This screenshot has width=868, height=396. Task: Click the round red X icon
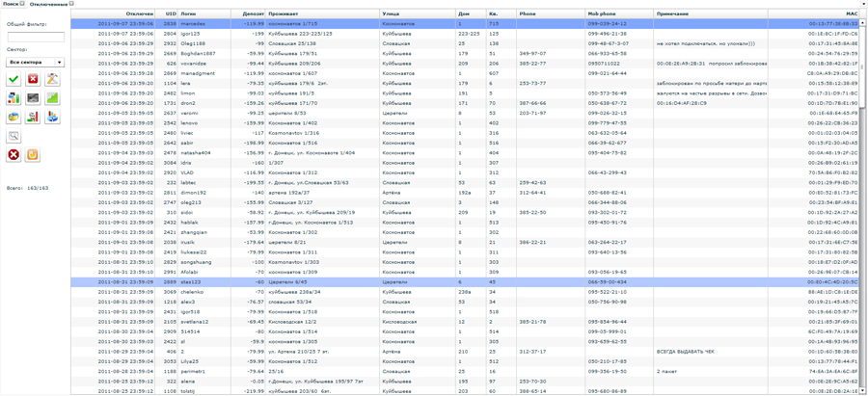14,154
